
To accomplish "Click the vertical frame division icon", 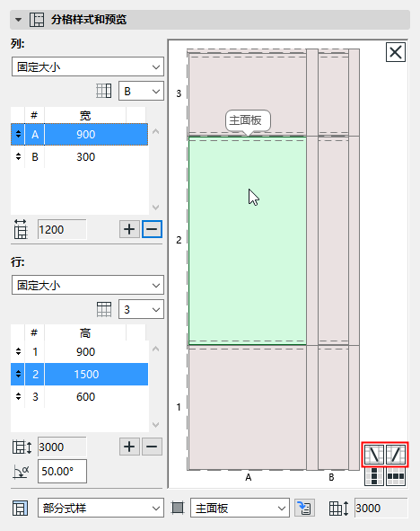I will [x=374, y=476].
